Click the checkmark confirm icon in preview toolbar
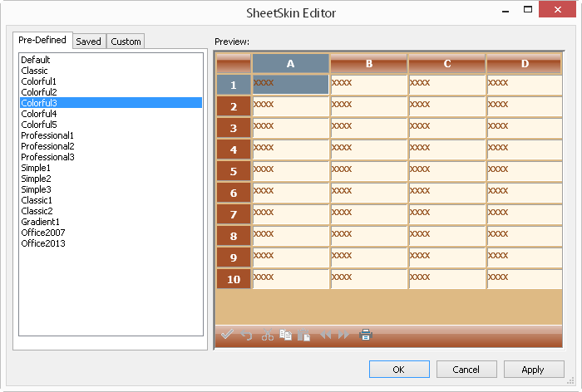 point(227,335)
